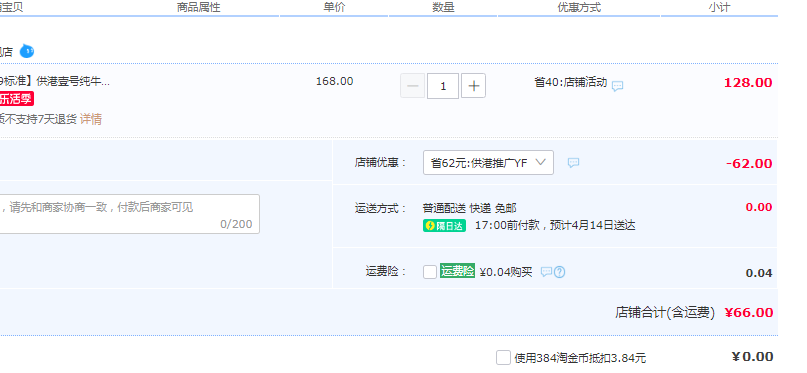Click the green 隔日达 badge
Viewport: 807px width, 373px height.
(445, 225)
